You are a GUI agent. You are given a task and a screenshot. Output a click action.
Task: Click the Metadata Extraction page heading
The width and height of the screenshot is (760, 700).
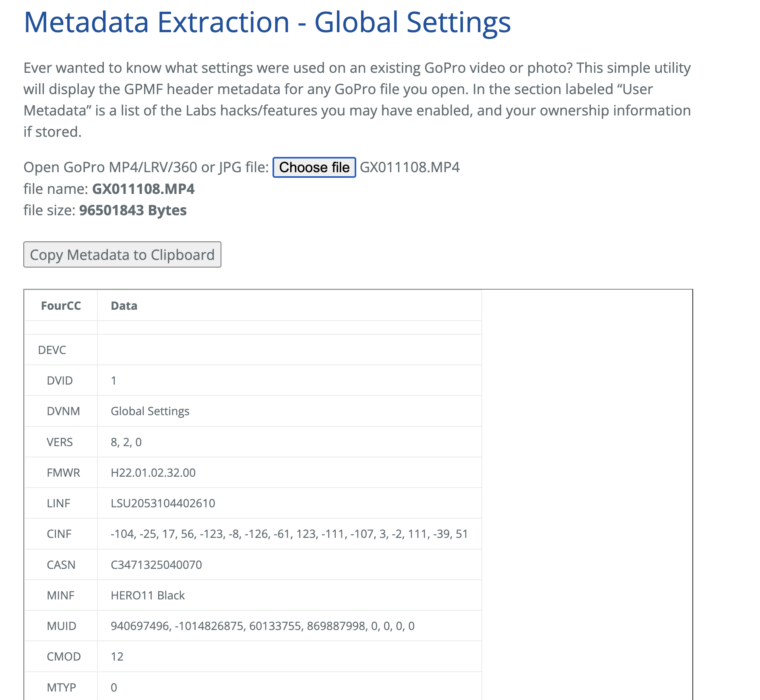click(x=267, y=22)
